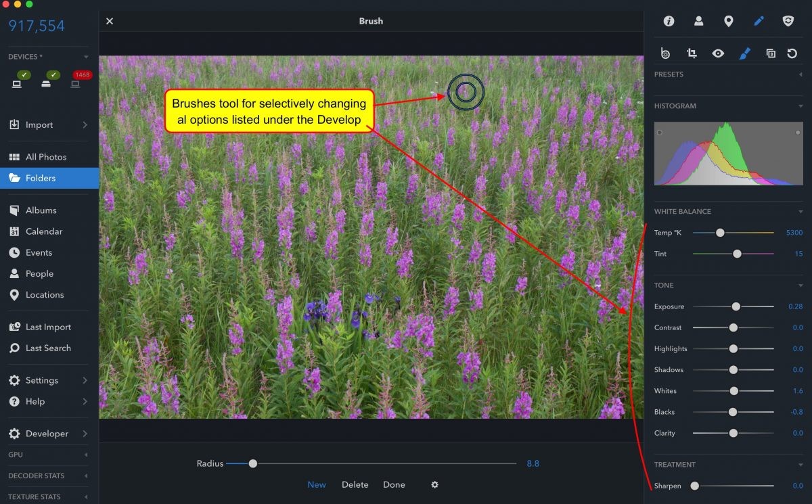Open the people tagging panel icon
The height and width of the screenshot is (504, 812).
(698, 21)
